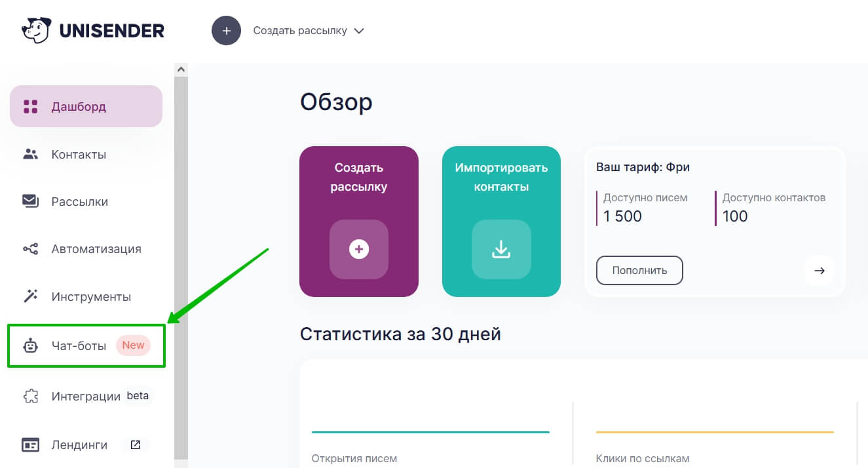
Task: Click the plus button in the top bar
Action: coord(226,30)
